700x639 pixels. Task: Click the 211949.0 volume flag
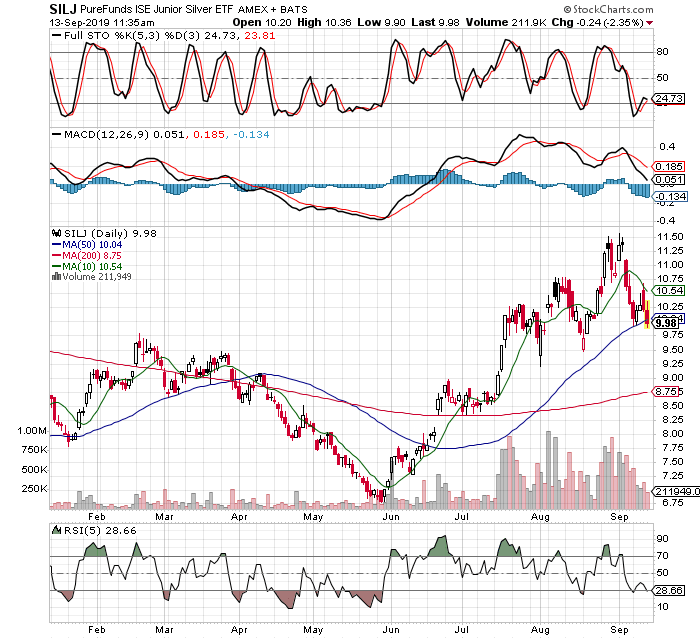click(676, 492)
